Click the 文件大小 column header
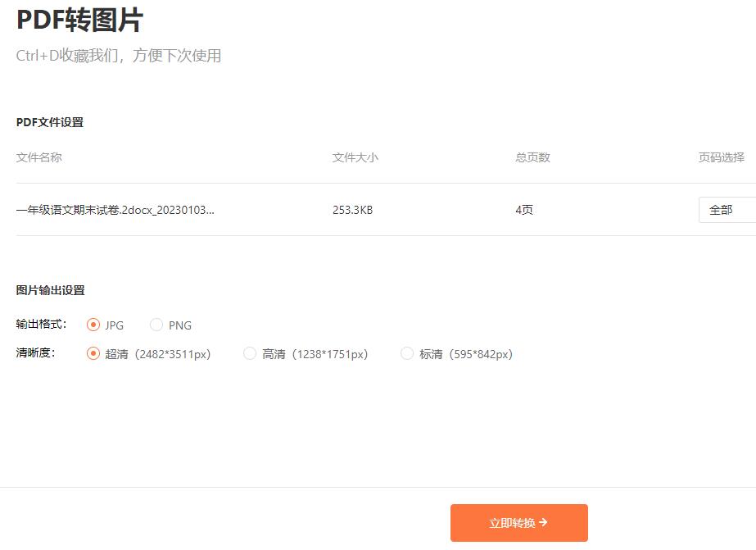This screenshot has width=756, height=550. (355, 157)
